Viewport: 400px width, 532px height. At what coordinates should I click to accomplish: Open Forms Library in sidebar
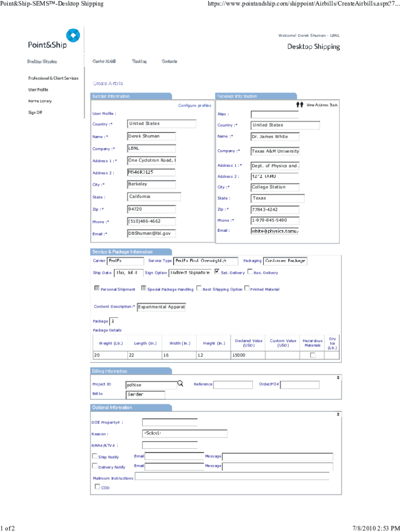click(x=40, y=101)
